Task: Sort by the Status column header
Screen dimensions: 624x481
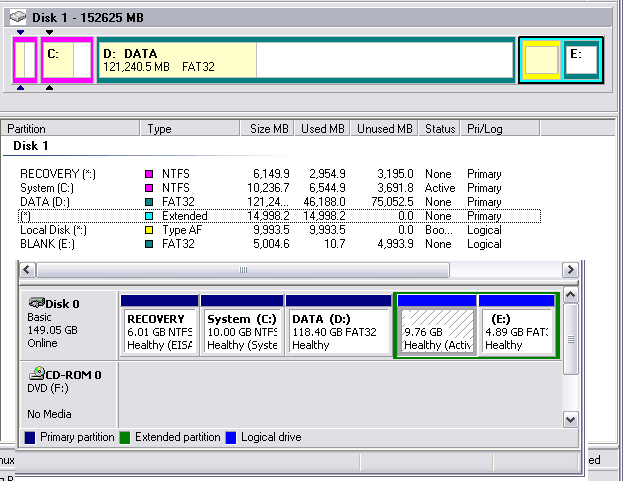Action: (x=439, y=129)
